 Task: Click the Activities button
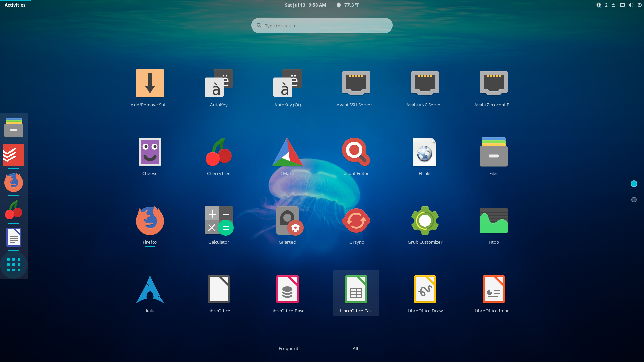pyautogui.click(x=15, y=5)
